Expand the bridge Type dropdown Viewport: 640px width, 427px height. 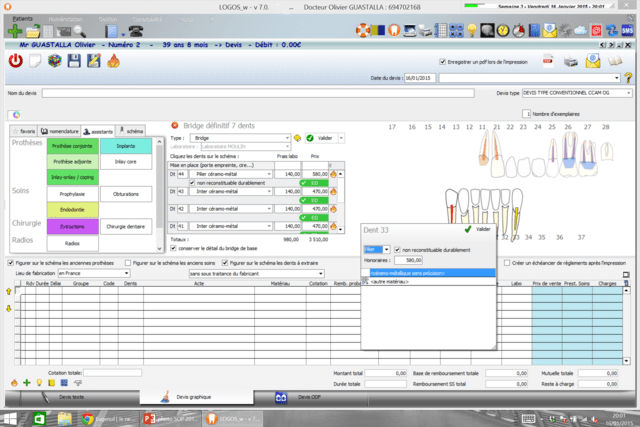click(x=289, y=138)
